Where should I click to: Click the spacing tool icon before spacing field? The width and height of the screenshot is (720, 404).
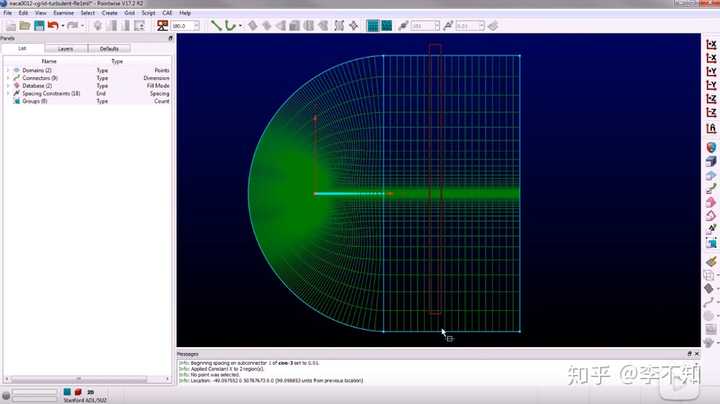click(x=448, y=26)
